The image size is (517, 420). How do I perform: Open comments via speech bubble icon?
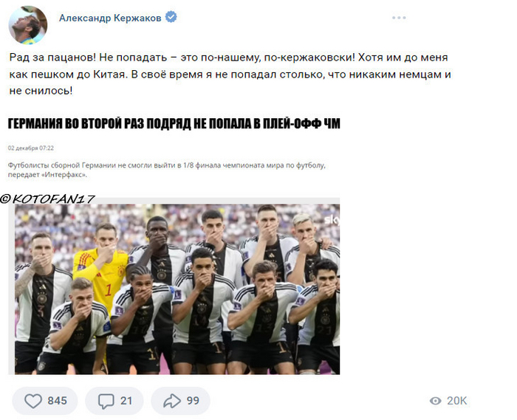coord(106,402)
